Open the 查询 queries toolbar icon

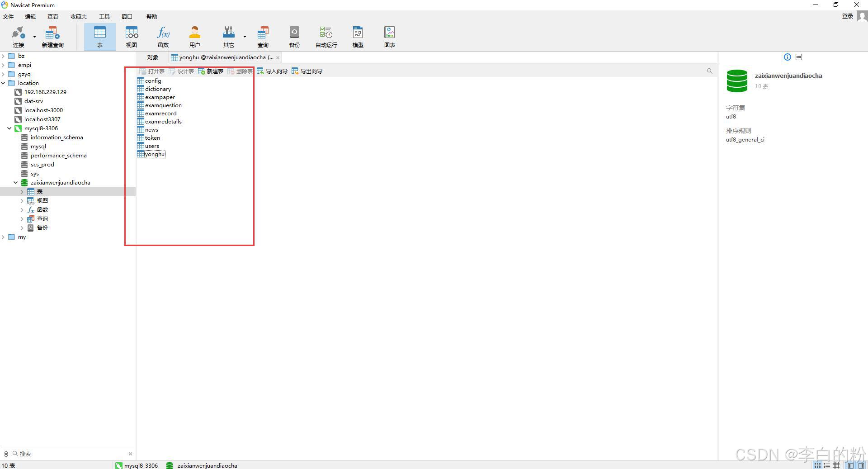[263, 37]
